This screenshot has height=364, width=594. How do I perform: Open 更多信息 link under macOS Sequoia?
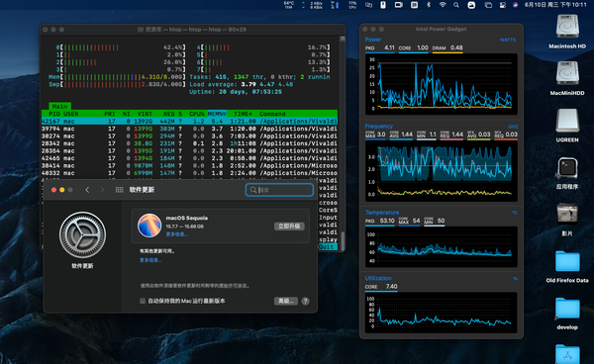pyautogui.click(x=176, y=234)
